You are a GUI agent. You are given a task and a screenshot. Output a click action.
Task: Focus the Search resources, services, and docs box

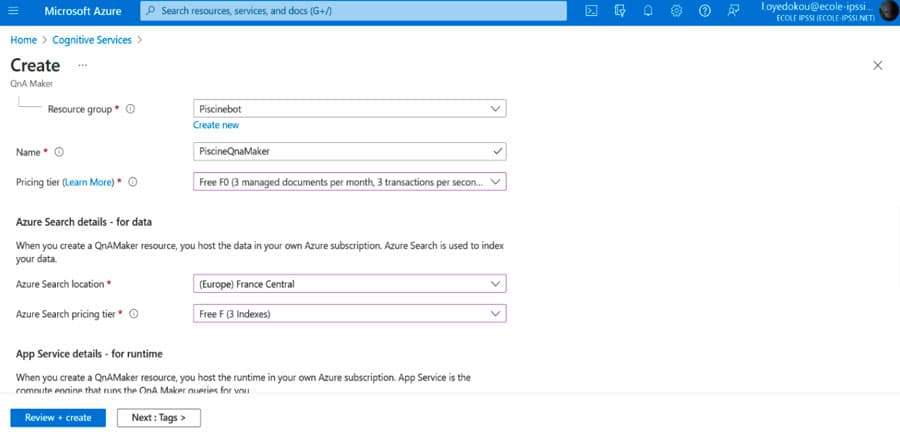(x=353, y=11)
